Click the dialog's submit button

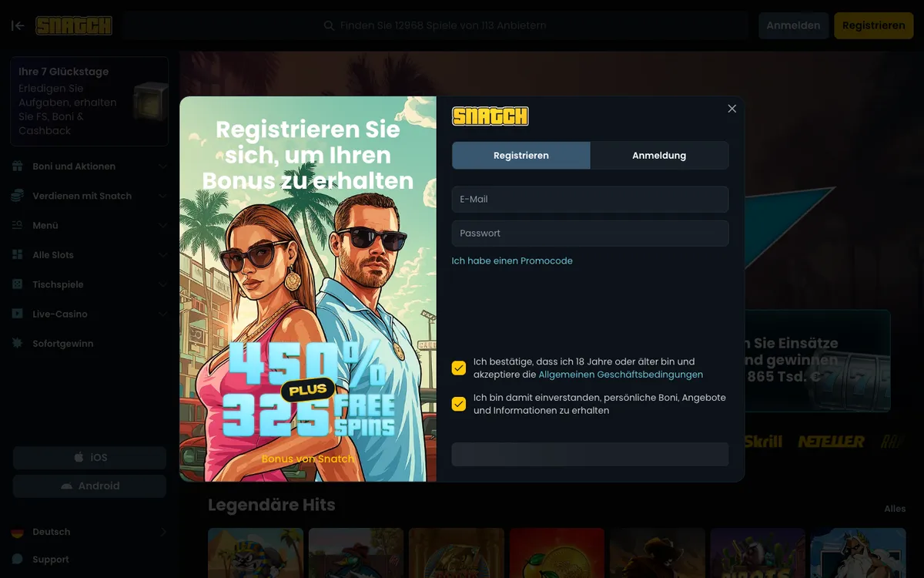[x=590, y=454]
